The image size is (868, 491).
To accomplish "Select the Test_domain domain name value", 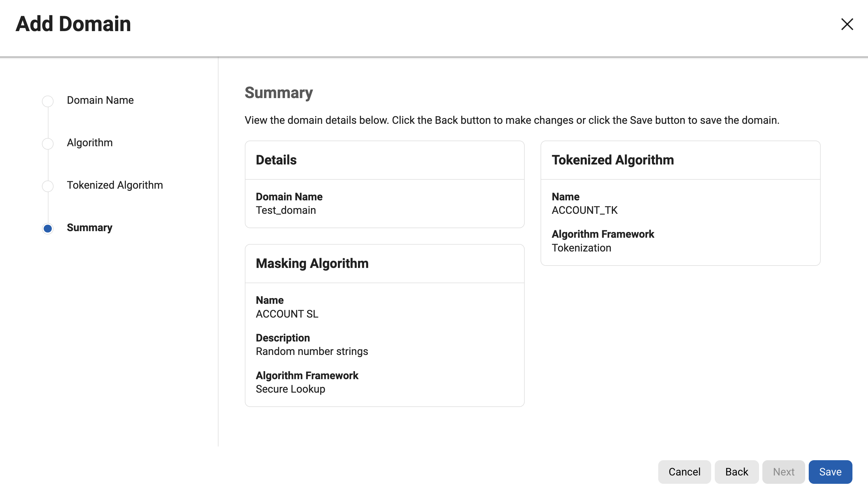I will tap(286, 210).
